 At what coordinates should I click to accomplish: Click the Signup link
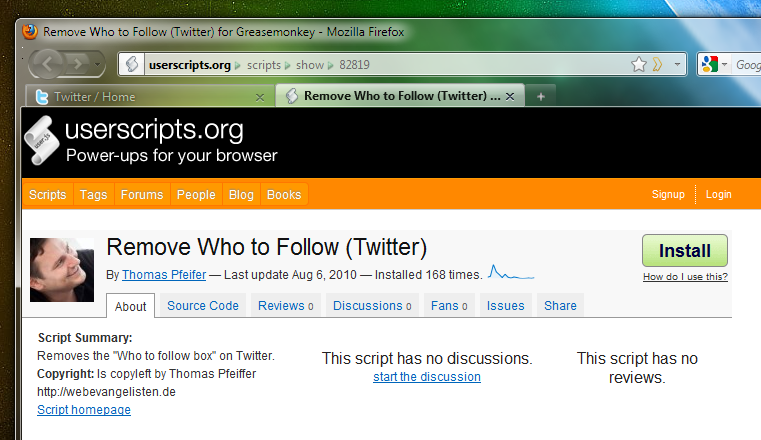click(x=668, y=194)
